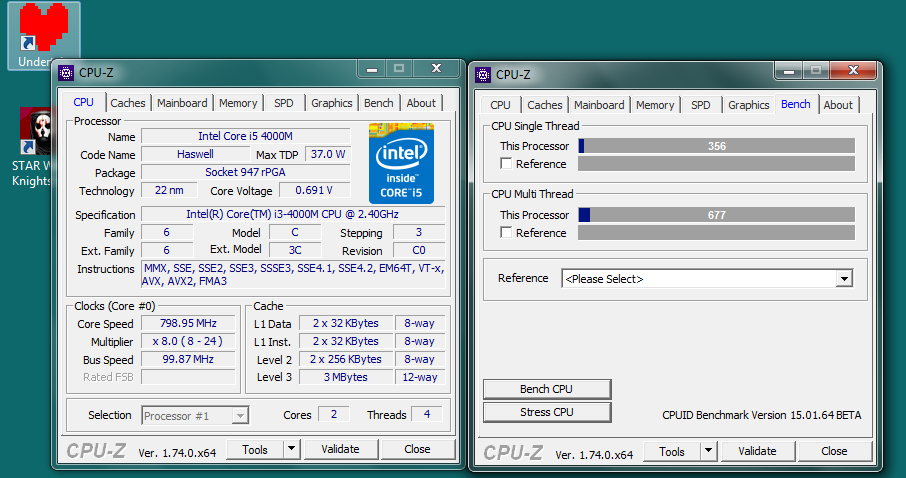
Task: Click Tools button in right CPU-Z window
Action: pyautogui.click(x=671, y=451)
